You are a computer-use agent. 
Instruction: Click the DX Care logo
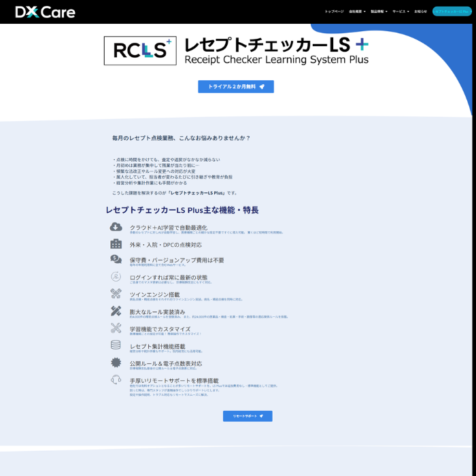click(46, 12)
